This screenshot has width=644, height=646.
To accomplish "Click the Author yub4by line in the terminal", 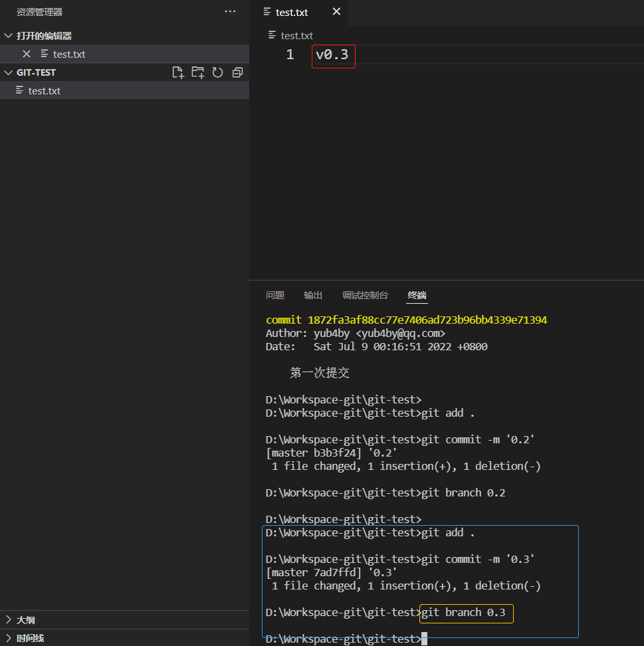I will [x=356, y=333].
